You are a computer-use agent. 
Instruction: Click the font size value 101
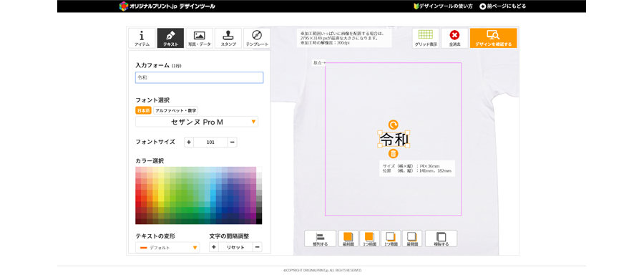[x=210, y=143]
